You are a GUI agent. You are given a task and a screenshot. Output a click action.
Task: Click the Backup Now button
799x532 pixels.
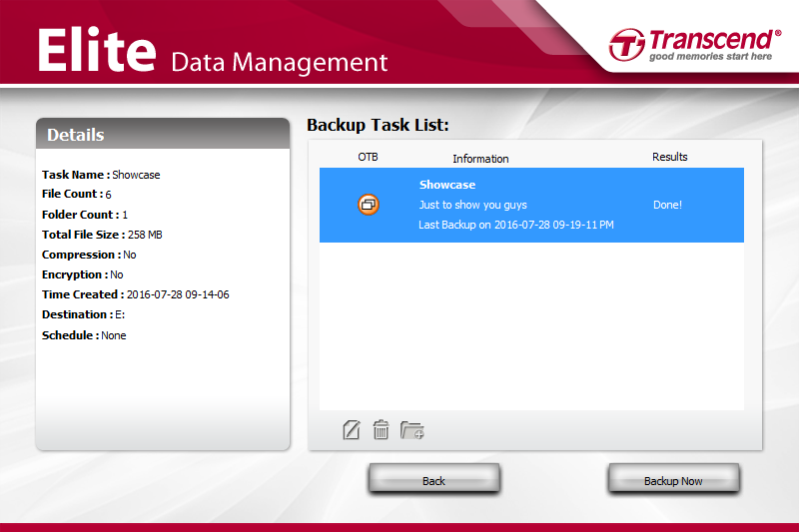tap(673, 478)
